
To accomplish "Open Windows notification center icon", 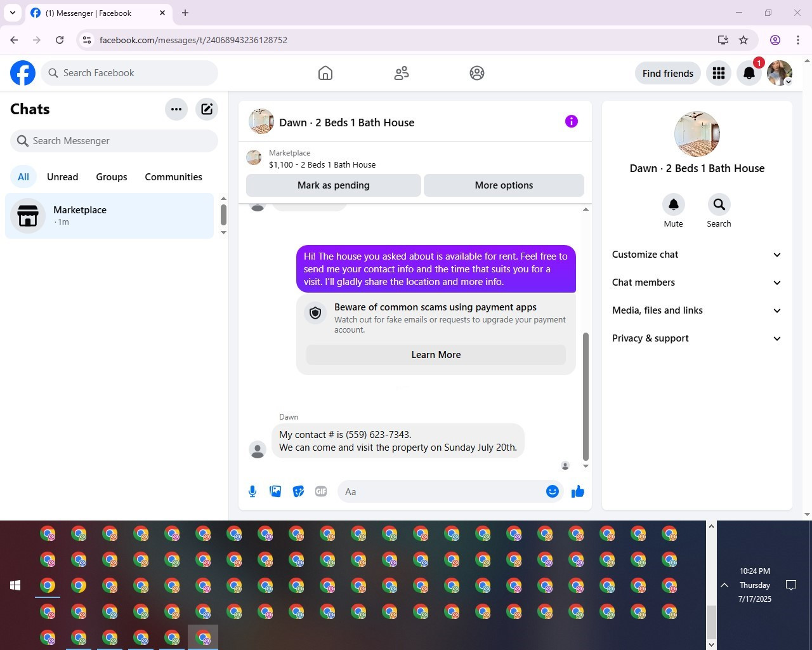I will click(x=791, y=585).
